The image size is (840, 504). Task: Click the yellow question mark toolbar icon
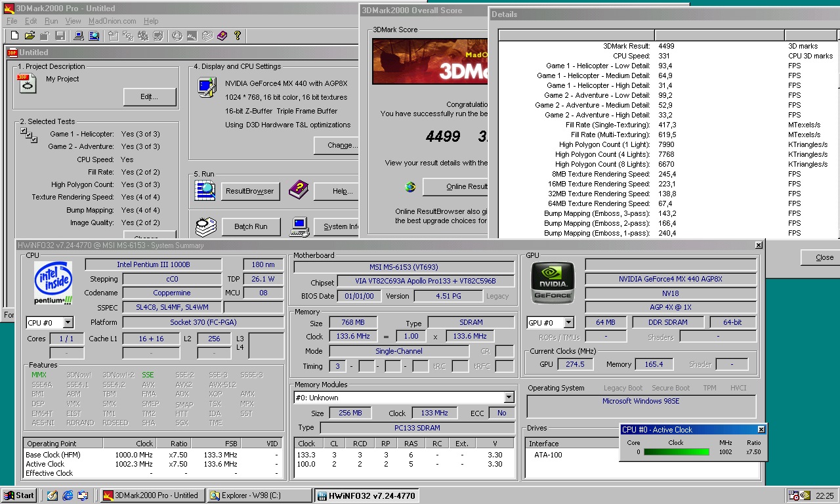click(x=238, y=35)
